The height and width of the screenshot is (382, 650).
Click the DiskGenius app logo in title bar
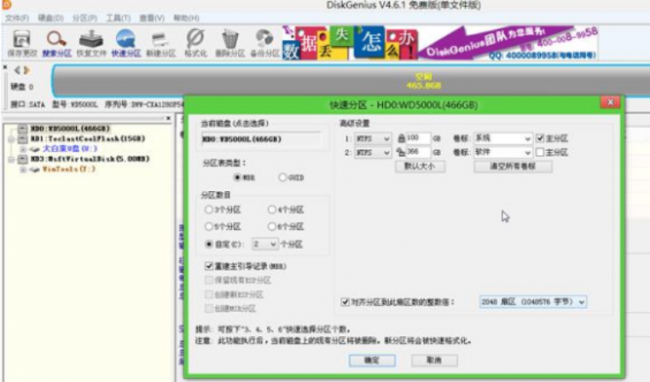(6, 5)
